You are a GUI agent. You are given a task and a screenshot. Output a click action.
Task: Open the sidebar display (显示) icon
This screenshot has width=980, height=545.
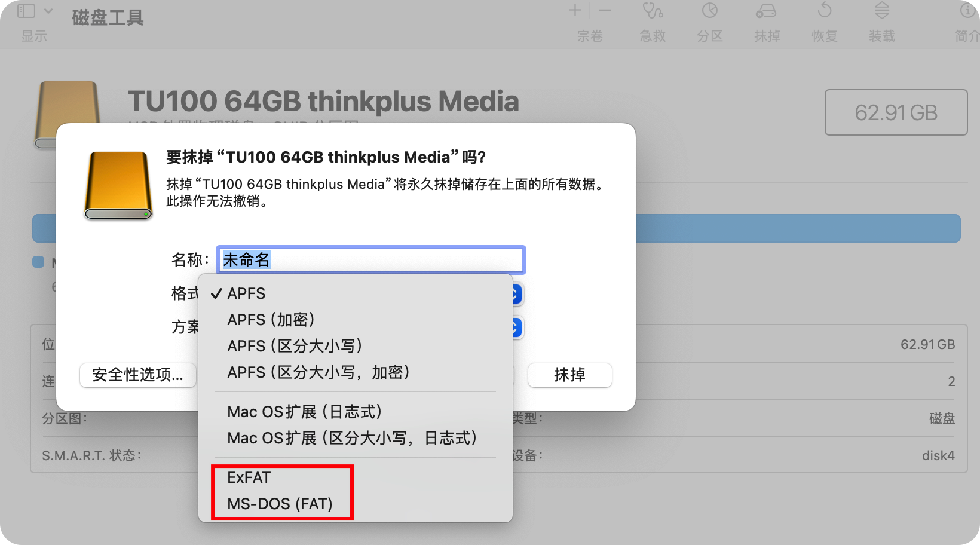pos(27,11)
